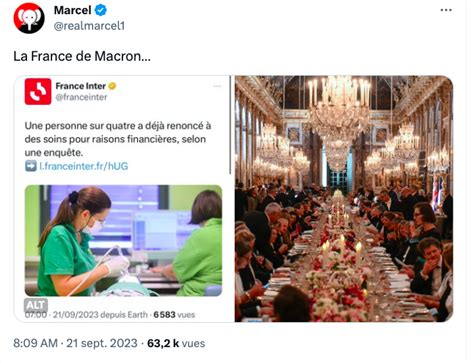
Task: Click the 8:09 AM 21 sept. 2023 timestamp
Action: click(75, 343)
